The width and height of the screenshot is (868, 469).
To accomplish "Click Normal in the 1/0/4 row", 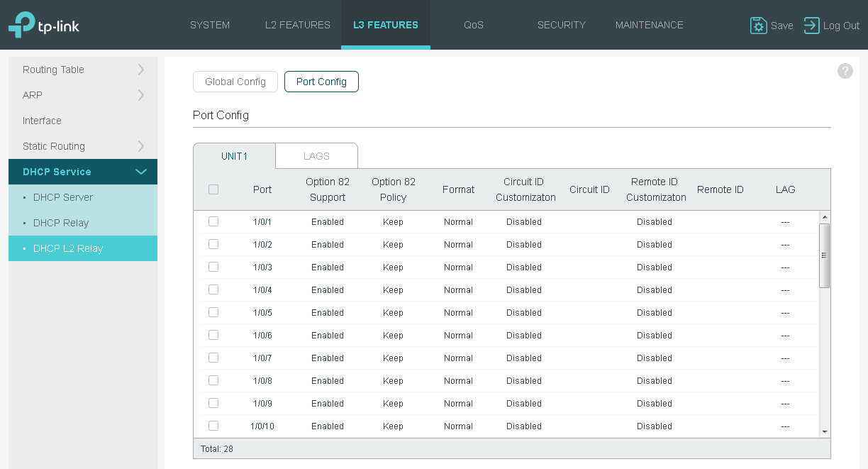I will click(458, 290).
